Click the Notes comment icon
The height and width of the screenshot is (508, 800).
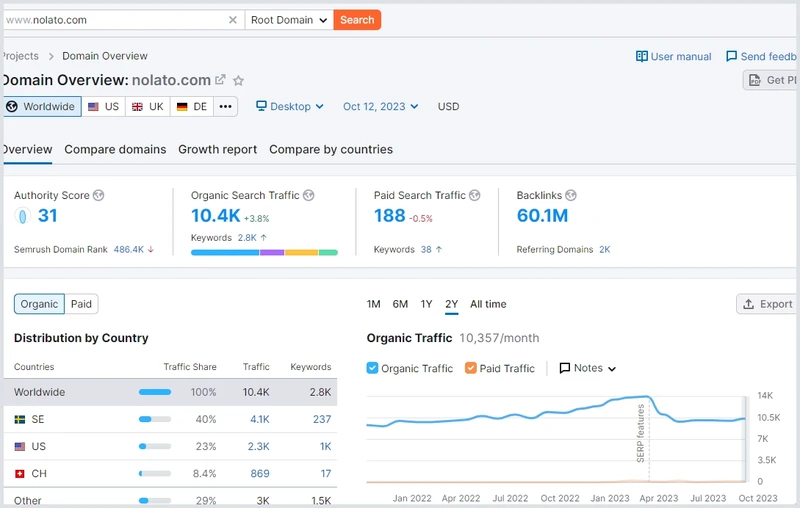click(x=564, y=368)
